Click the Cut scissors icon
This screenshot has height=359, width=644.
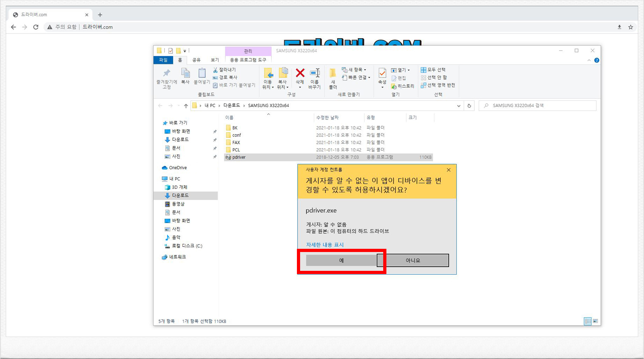[x=215, y=70]
